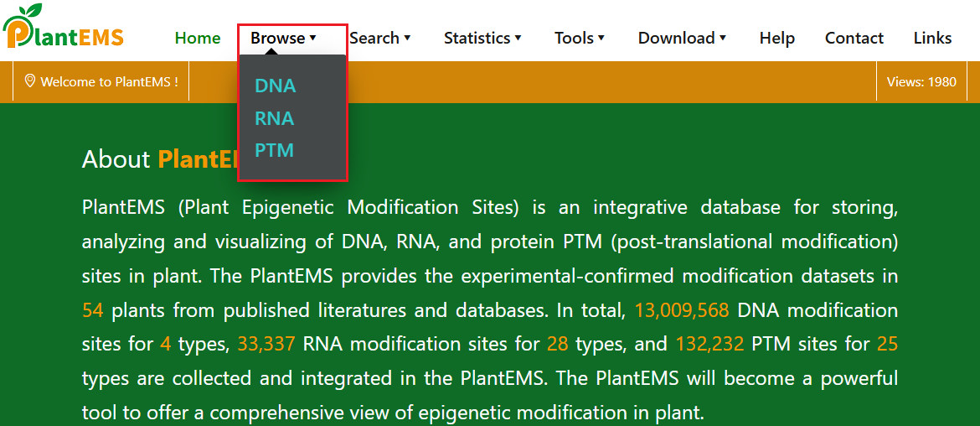Viewport: 980px width, 426px height.
Task: Open the Links page
Action: (932, 39)
